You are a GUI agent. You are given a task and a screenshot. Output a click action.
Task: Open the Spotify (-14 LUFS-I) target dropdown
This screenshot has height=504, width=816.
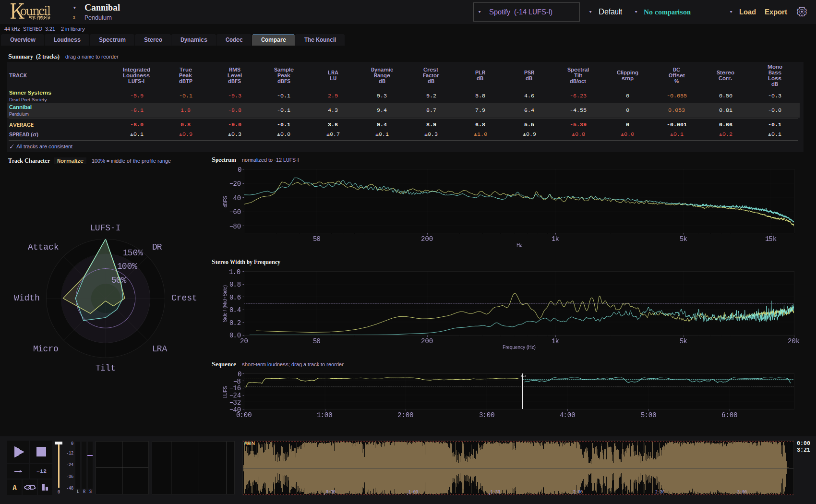point(526,12)
